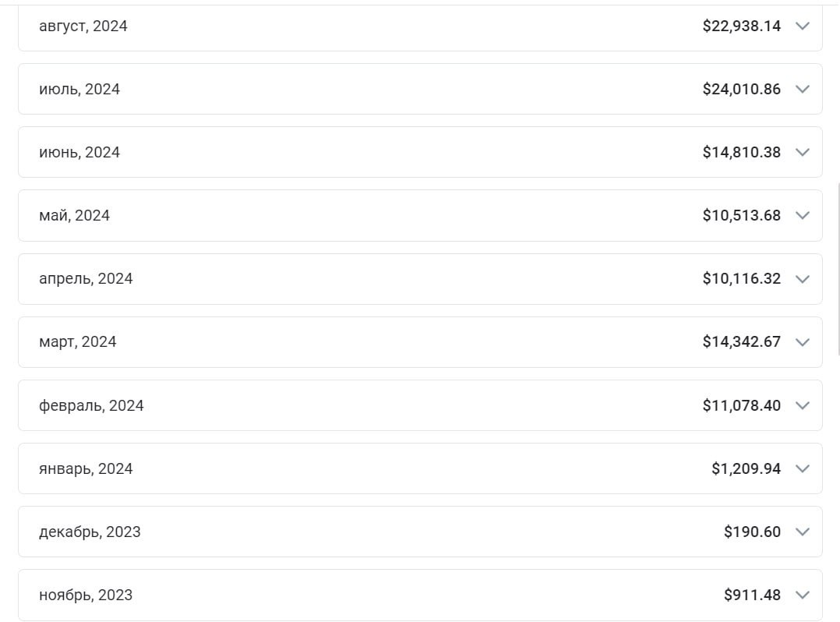Open the июнь, 2024 breakdown chevron
The image size is (840, 622).
pos(802,152)
